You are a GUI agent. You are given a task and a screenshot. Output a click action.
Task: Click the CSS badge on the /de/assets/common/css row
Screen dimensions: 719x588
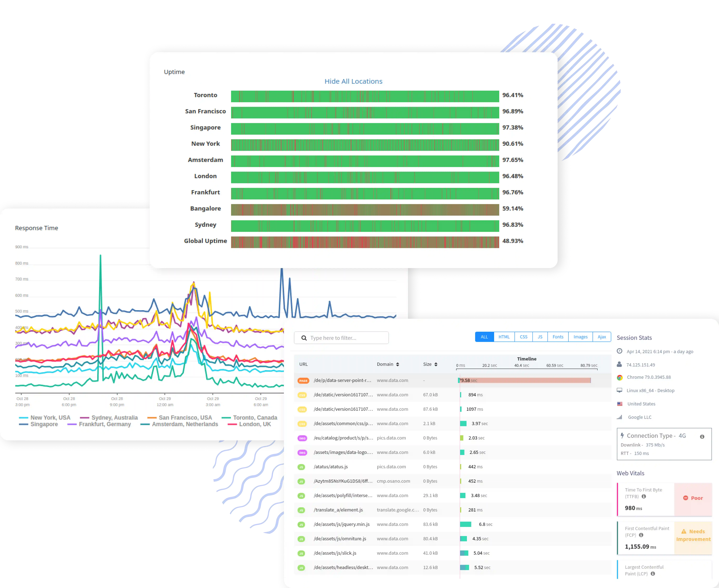[302, 424]
